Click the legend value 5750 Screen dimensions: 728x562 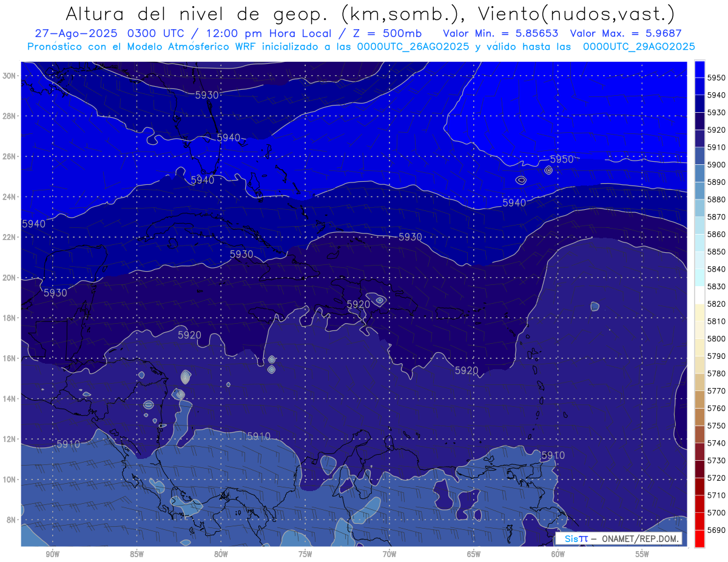(716, 426)
